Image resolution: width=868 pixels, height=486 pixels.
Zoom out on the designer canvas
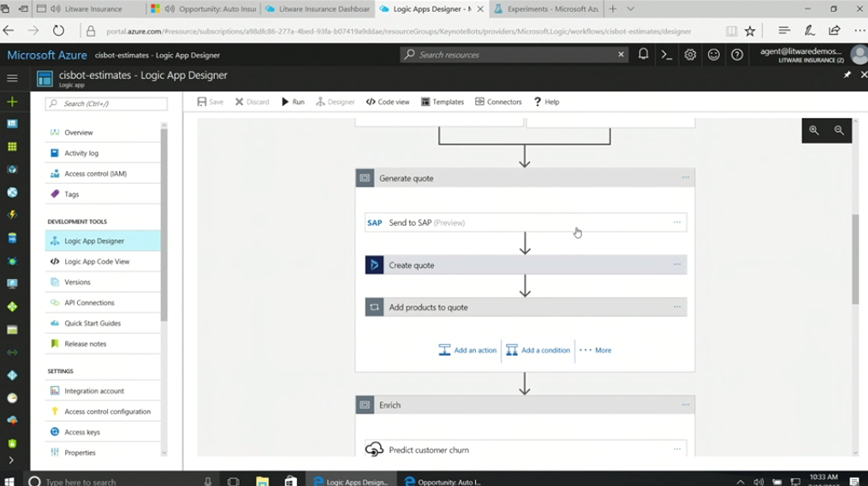pyautogui.click(x=839, y=131)
